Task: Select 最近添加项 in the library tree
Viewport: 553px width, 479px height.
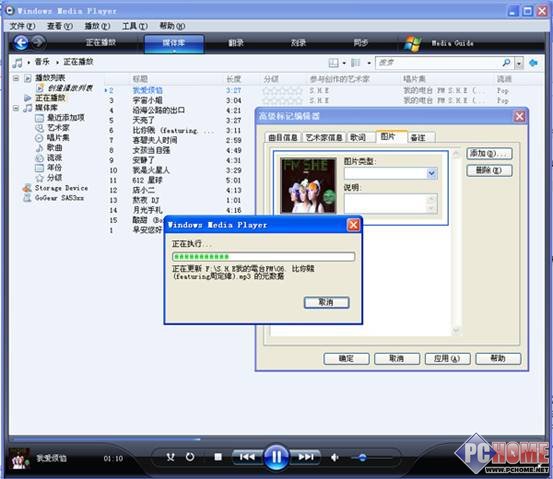Action: (x=66, y=117)
